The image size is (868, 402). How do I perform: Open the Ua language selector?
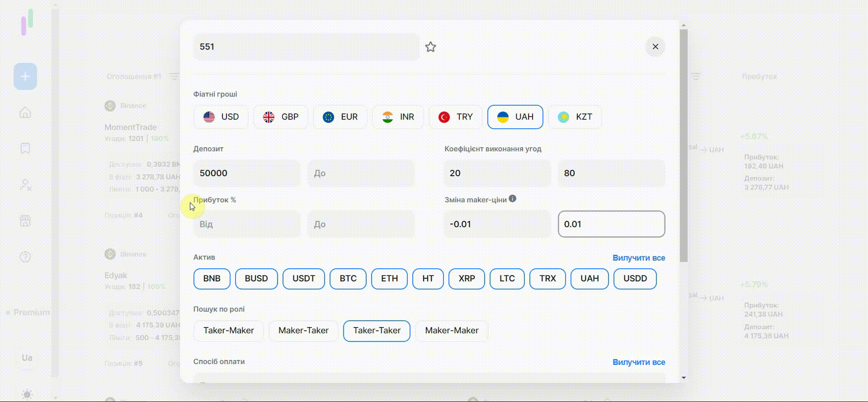click(x=27, y=358)
